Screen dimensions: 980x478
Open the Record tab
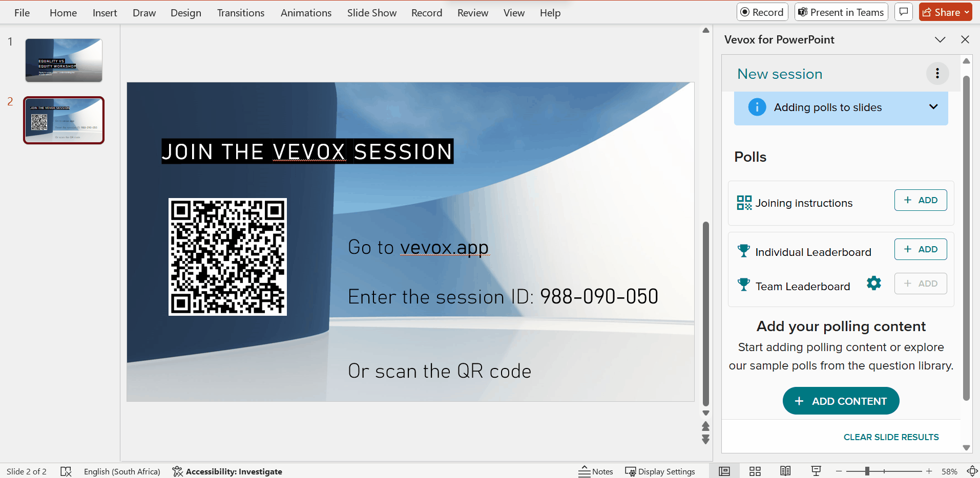coord(426,13)
